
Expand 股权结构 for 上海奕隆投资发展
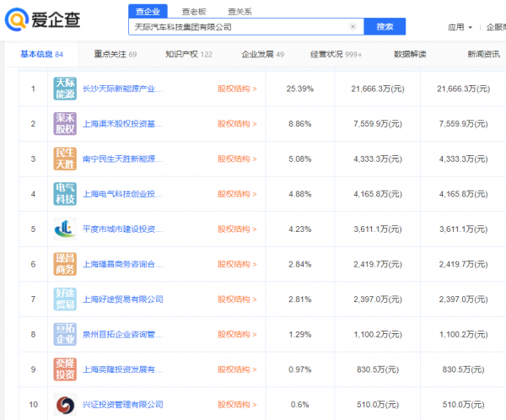[x=236, y=369]
